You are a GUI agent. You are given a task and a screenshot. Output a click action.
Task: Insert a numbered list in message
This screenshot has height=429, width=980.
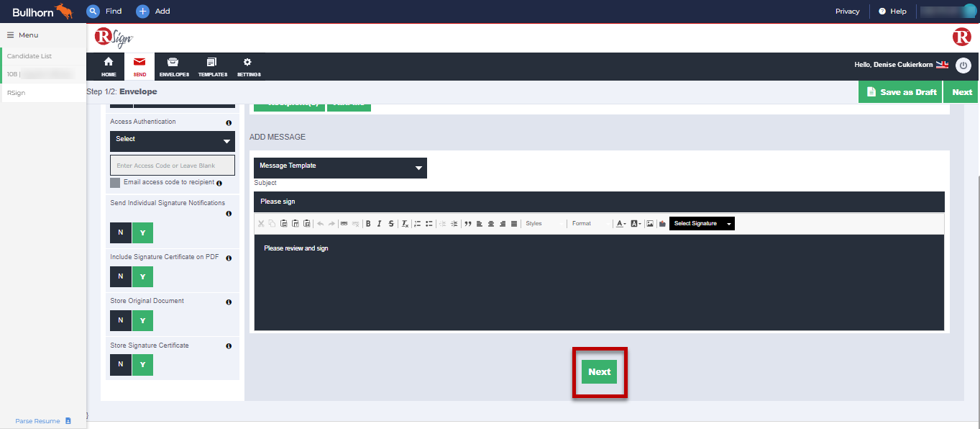coord(417,224)
